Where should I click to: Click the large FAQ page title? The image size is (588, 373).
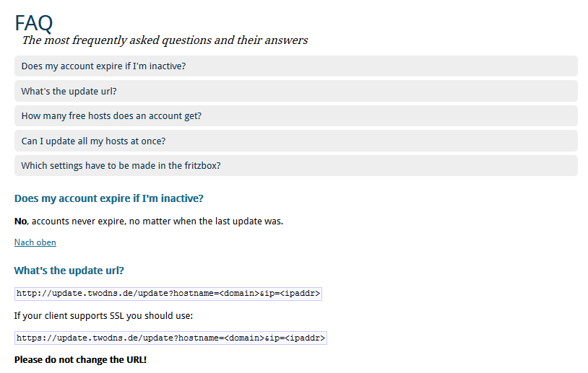click(x=34, y=23)
